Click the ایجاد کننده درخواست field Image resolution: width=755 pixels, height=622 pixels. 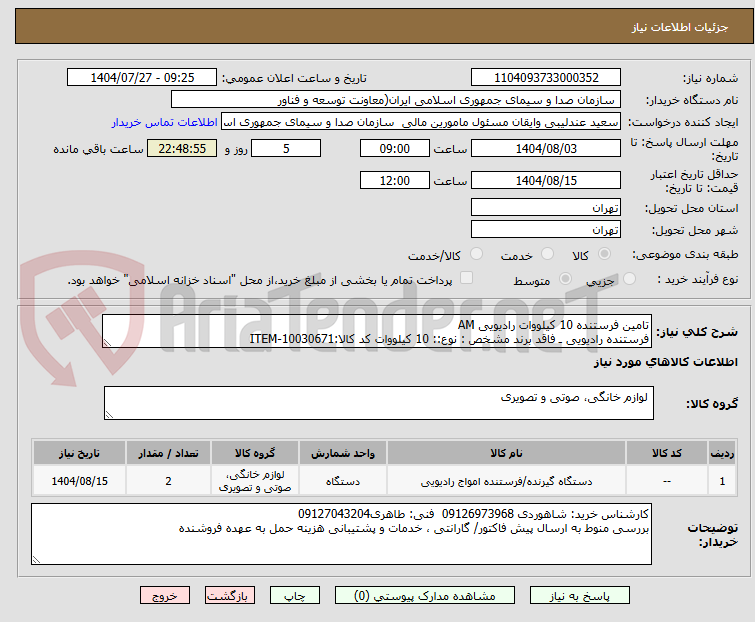tap(421, 122)
